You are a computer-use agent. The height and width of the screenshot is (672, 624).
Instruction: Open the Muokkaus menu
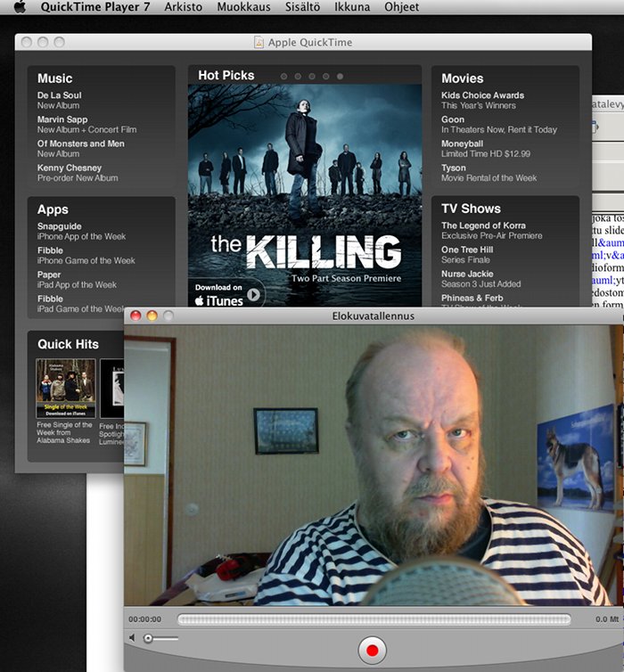[x=243, y=7]
